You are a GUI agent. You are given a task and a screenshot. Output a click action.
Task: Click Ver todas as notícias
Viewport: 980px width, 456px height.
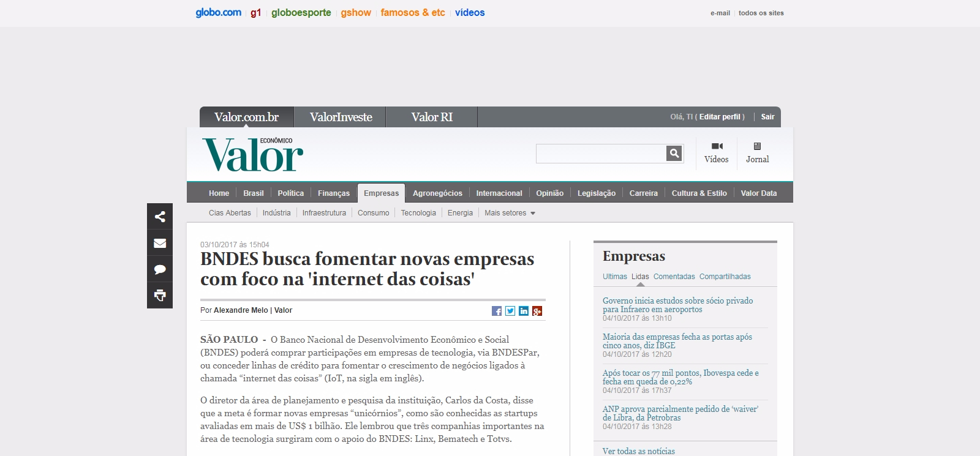[639, 451]
